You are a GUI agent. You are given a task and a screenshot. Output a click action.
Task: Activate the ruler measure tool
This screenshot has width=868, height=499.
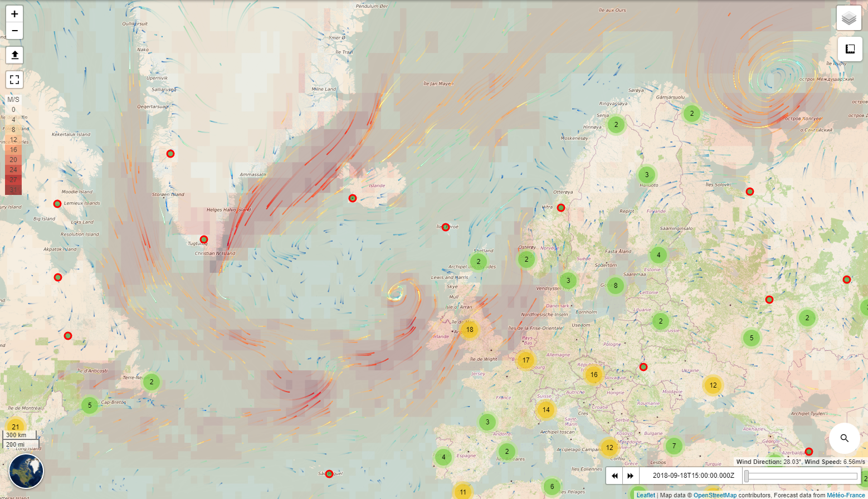[850, 49]
